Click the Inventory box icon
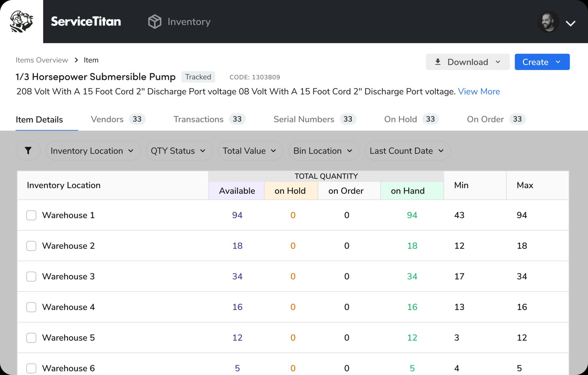This screenshot has width=588, height=375. point(155,22)
